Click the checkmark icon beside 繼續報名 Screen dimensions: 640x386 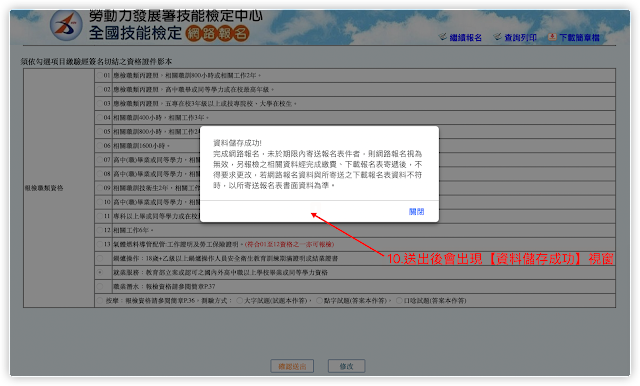tap(442, 37)
